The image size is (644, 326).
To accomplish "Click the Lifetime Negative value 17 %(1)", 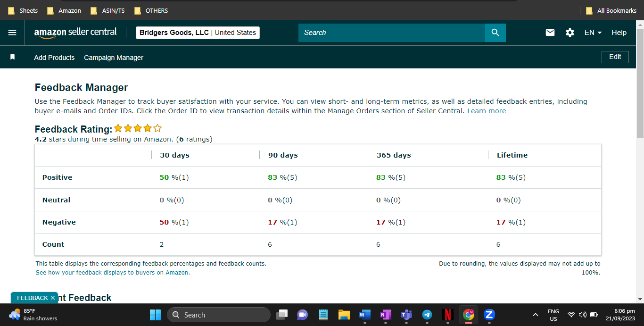I will click(x=511, y=222).
